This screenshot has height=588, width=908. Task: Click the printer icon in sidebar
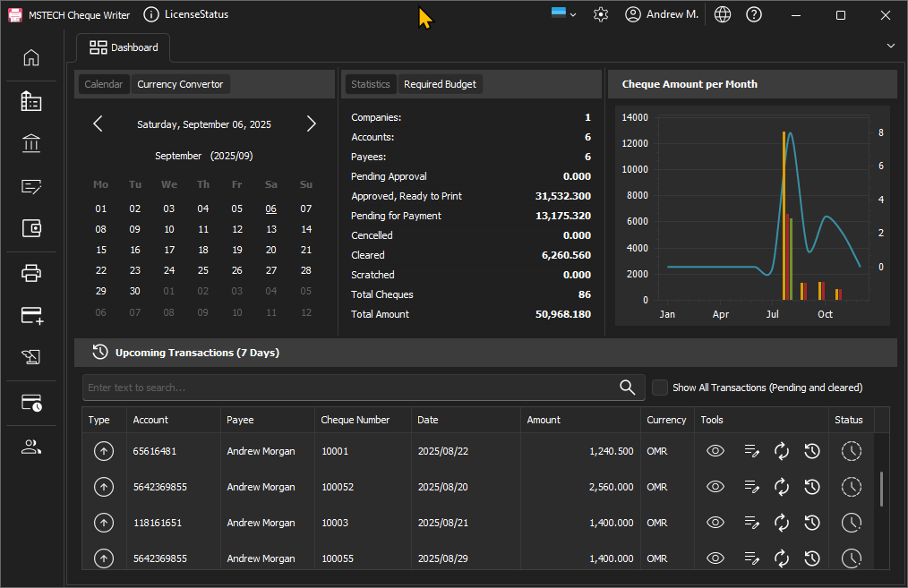(x=31, y=273)
